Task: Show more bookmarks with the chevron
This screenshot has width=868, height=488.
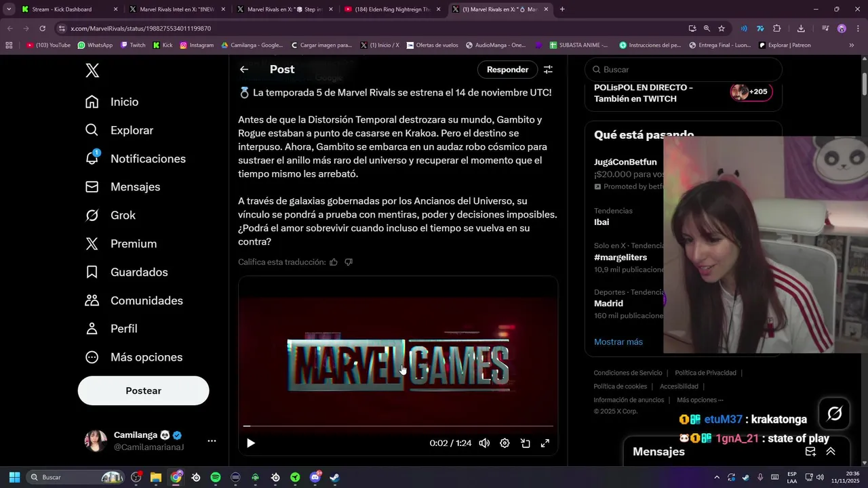Action: (852, 45)
